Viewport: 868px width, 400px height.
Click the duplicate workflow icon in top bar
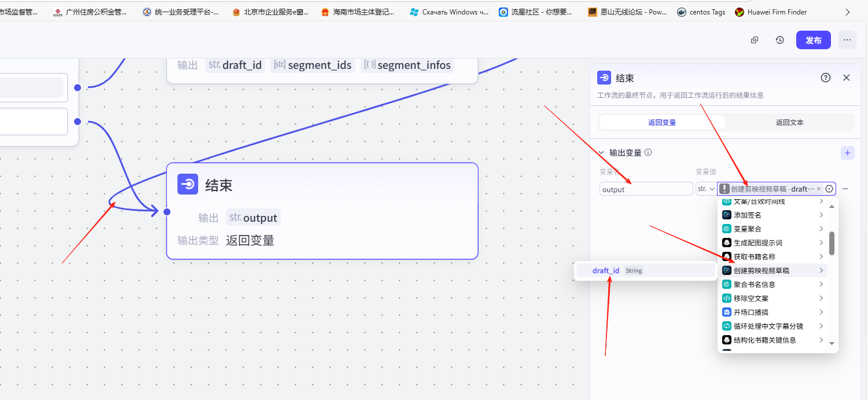pyautogui.click(x=755, y=40)
